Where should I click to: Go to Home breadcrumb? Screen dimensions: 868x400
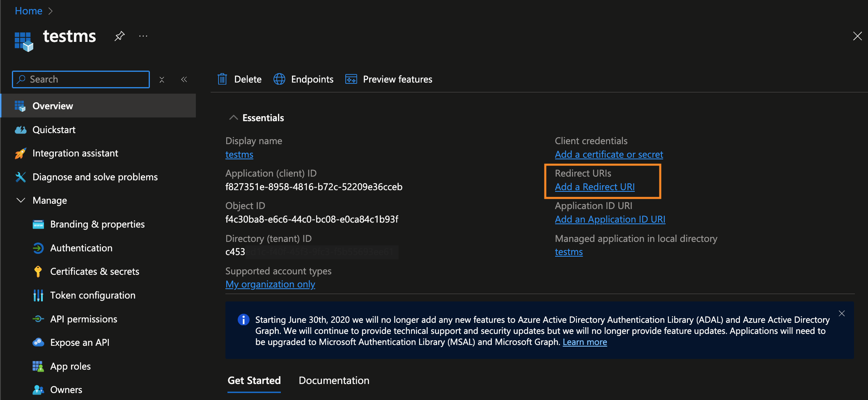28,11
